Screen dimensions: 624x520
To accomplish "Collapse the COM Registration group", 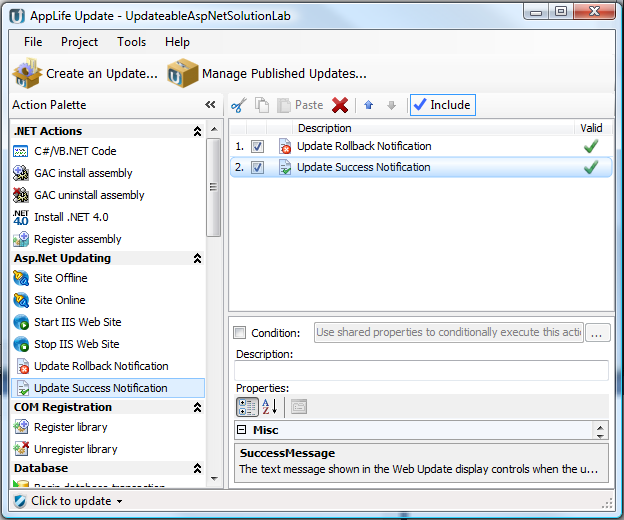I will click(197, 407).
